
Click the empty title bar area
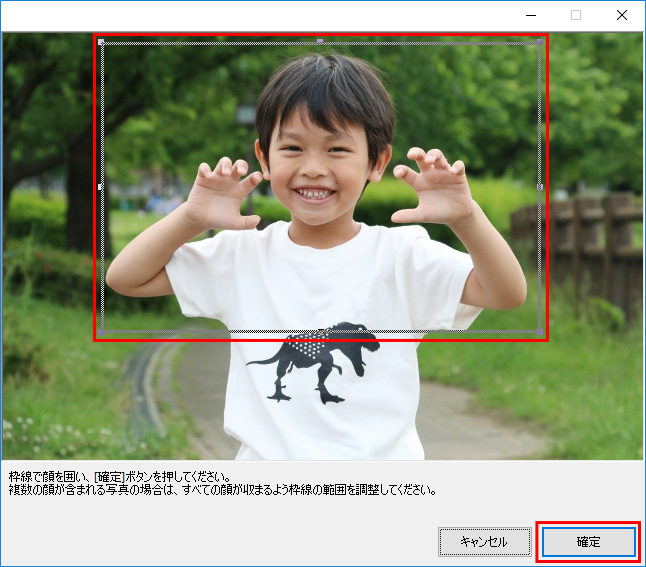[250, 15]
